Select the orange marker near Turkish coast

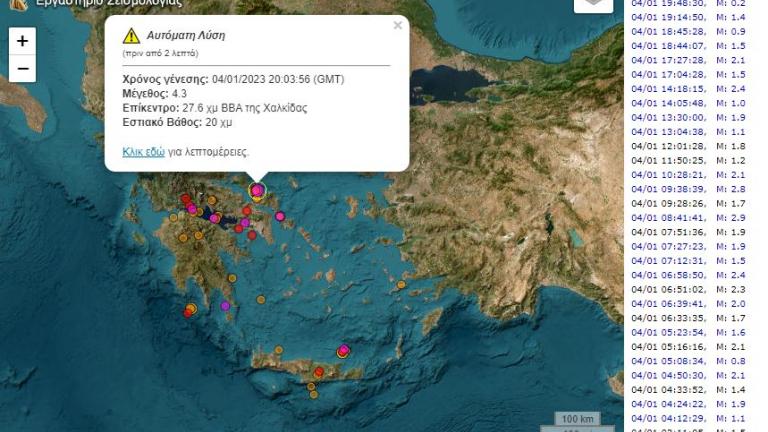pyautogui.click(x=401, y=285)
